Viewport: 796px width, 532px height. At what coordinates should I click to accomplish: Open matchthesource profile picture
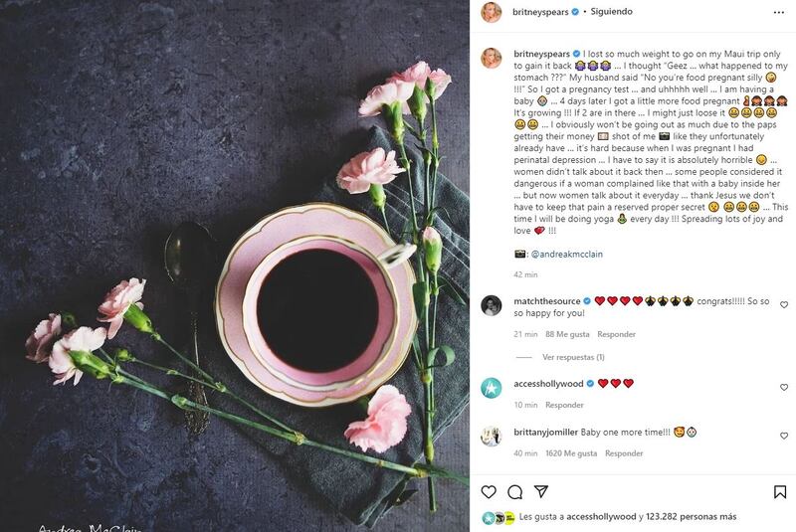point(491,305)
